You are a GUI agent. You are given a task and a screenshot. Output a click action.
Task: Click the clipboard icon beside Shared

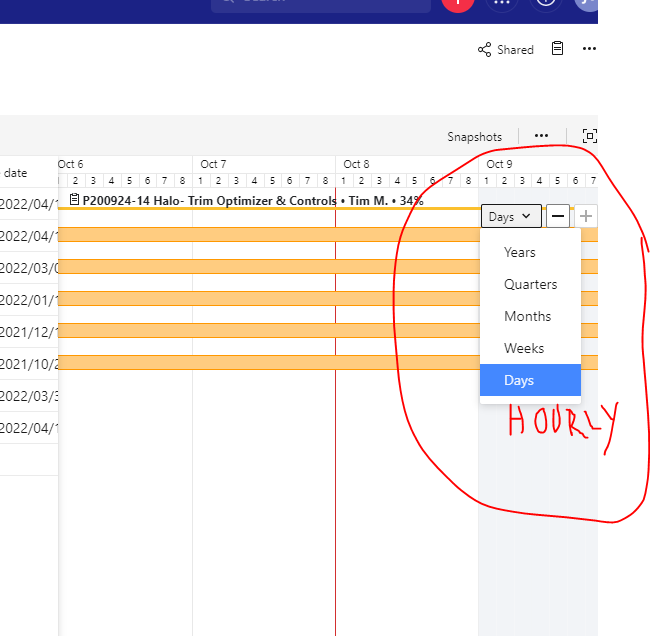pos(558,49)
